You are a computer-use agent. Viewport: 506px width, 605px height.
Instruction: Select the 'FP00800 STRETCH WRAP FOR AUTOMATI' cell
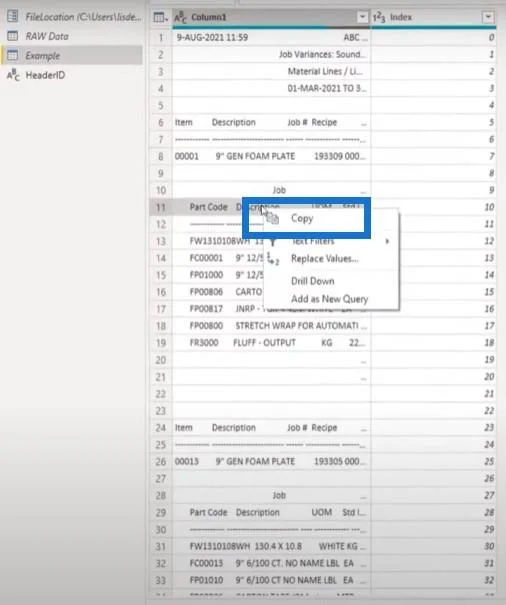pos(271,326)
